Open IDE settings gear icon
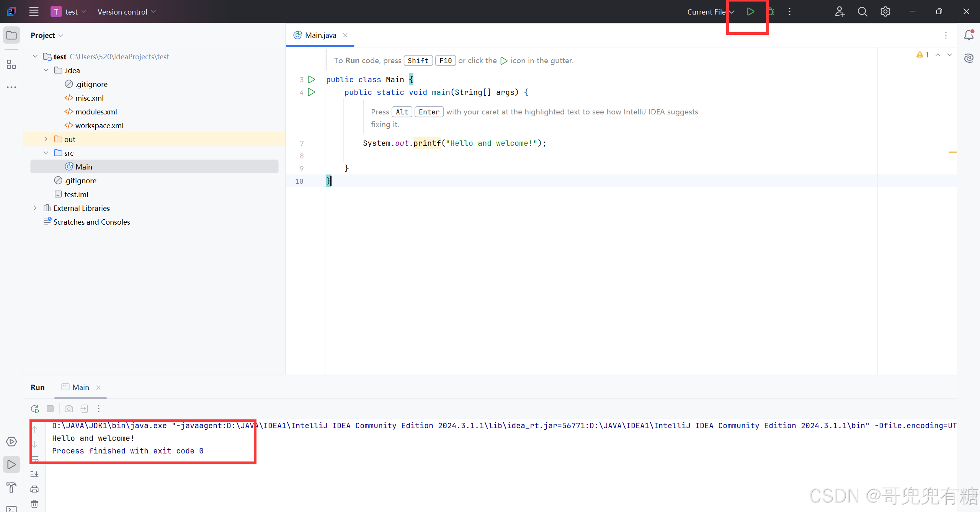The width and height of the screenshot is (980, 512). point(885,11)
